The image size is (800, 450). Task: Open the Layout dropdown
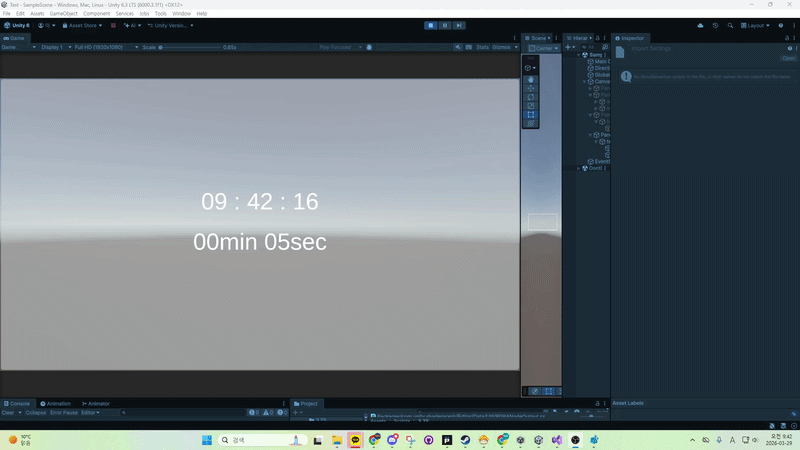click(755, 26)
